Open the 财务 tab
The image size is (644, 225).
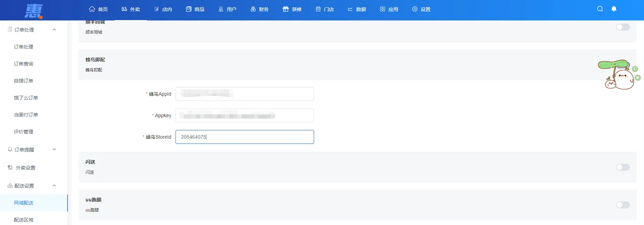(260, 9)
